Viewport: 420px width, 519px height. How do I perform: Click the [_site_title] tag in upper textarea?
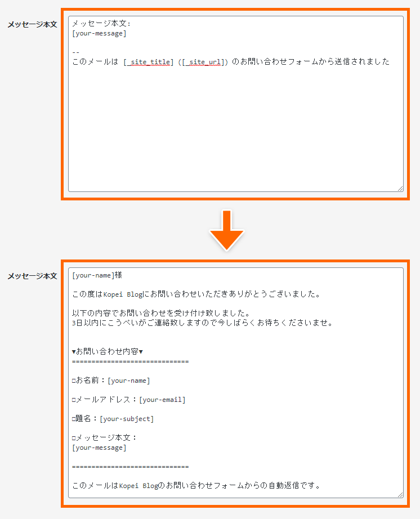(x=149, y=62)
